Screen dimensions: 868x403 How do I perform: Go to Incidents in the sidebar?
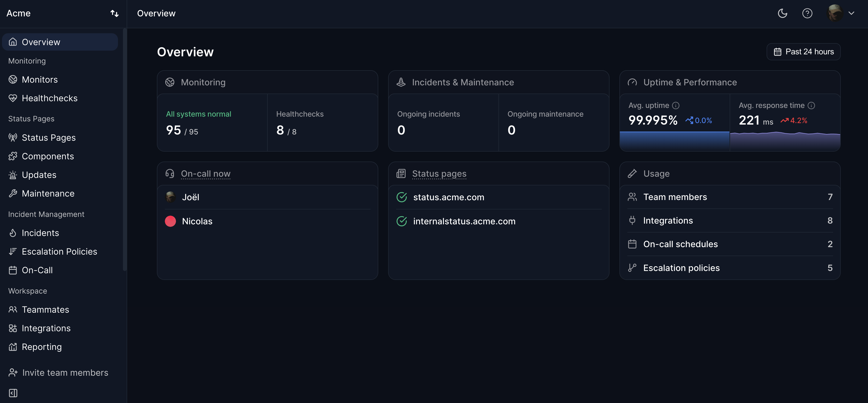(x=60, y=233)
